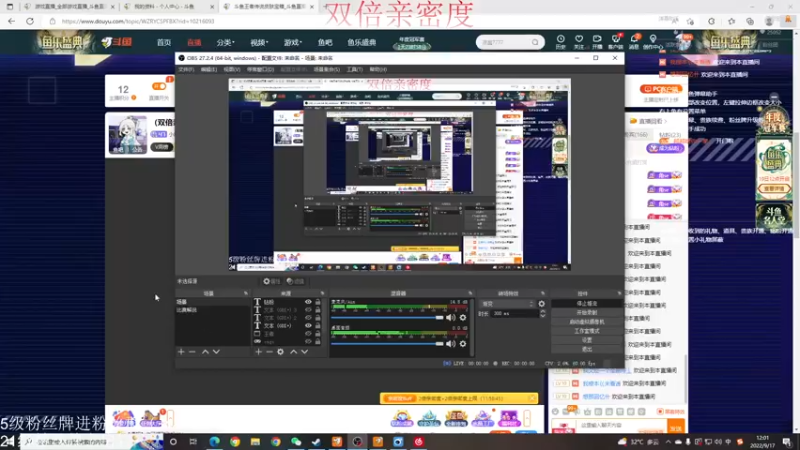
Task: Open the scene transition type dropdown
Action: [507, 304]
